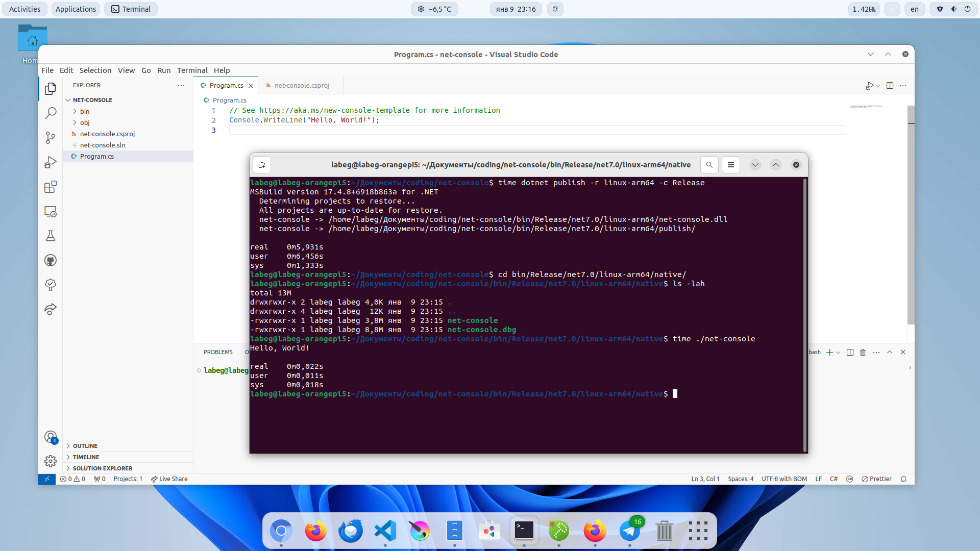
Task: Open the new-console-template link in Program.cs
Action: [x=334, y=110]
